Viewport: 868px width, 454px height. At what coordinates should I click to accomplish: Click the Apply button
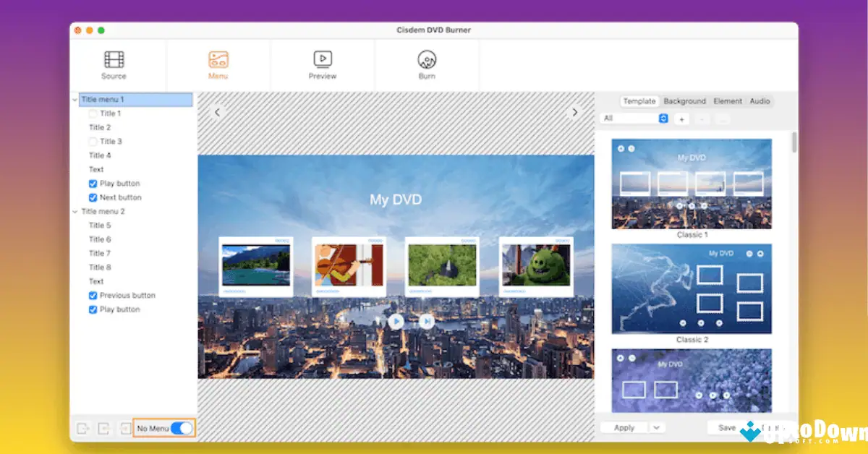tap(624, 428)
